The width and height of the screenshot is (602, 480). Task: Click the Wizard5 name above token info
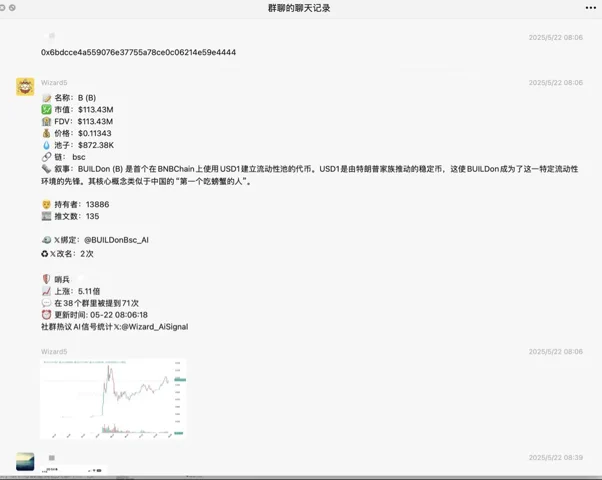[x=54, y=83]
